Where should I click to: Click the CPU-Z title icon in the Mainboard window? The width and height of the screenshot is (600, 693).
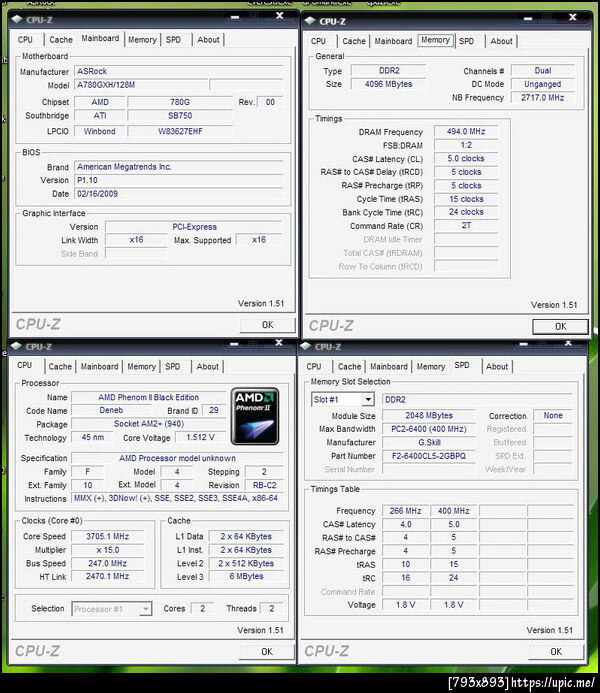[x=17, y=19]
